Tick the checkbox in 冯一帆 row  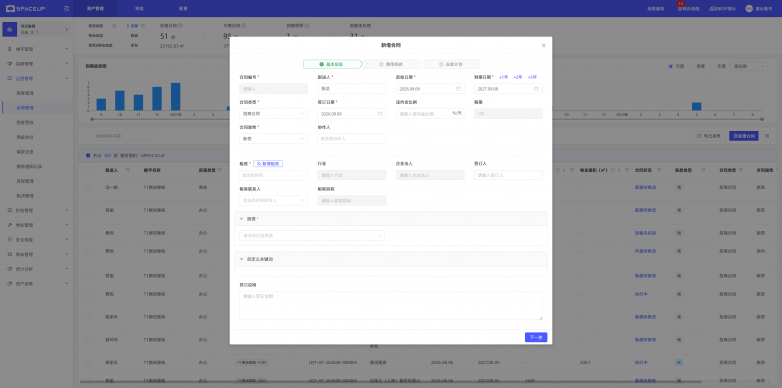pyautogui.click(x=88, y=187)
